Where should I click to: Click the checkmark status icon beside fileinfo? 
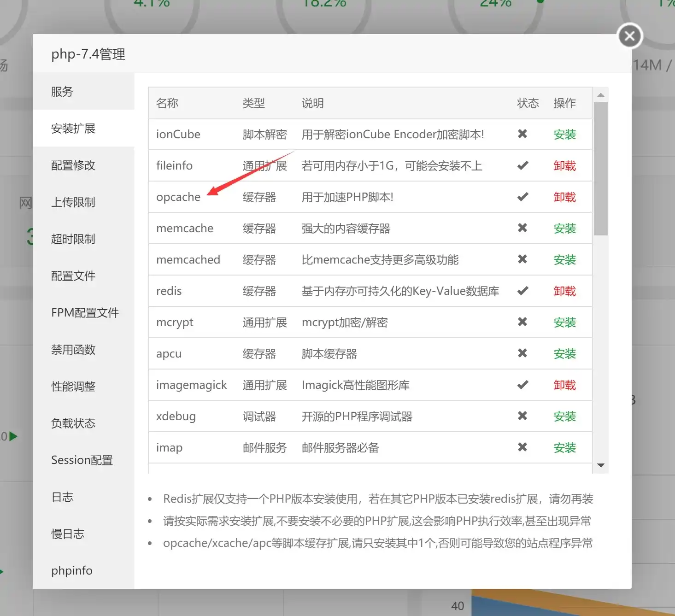[522, 165]
